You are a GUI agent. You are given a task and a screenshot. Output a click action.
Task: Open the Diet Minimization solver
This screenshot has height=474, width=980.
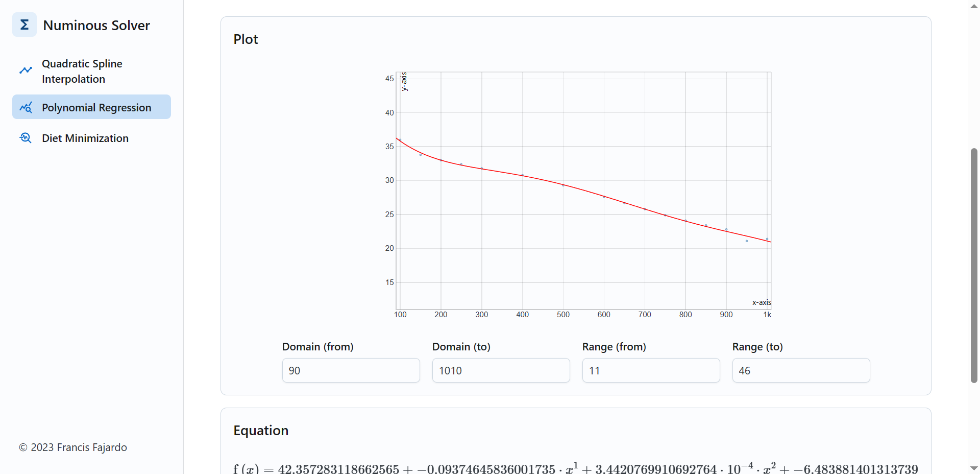pyautogui.click(x=85, y=138)
